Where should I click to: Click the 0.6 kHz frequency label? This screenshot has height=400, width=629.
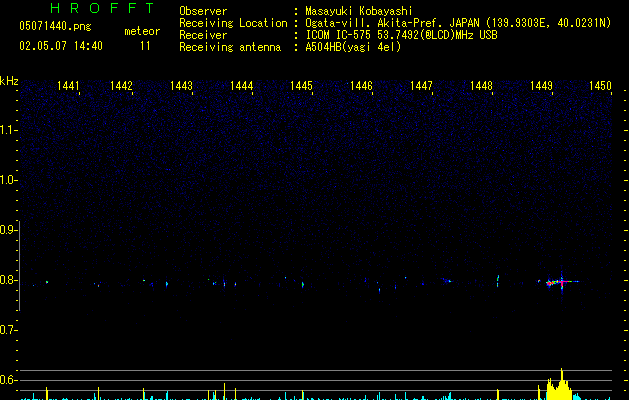pos(8,380)
